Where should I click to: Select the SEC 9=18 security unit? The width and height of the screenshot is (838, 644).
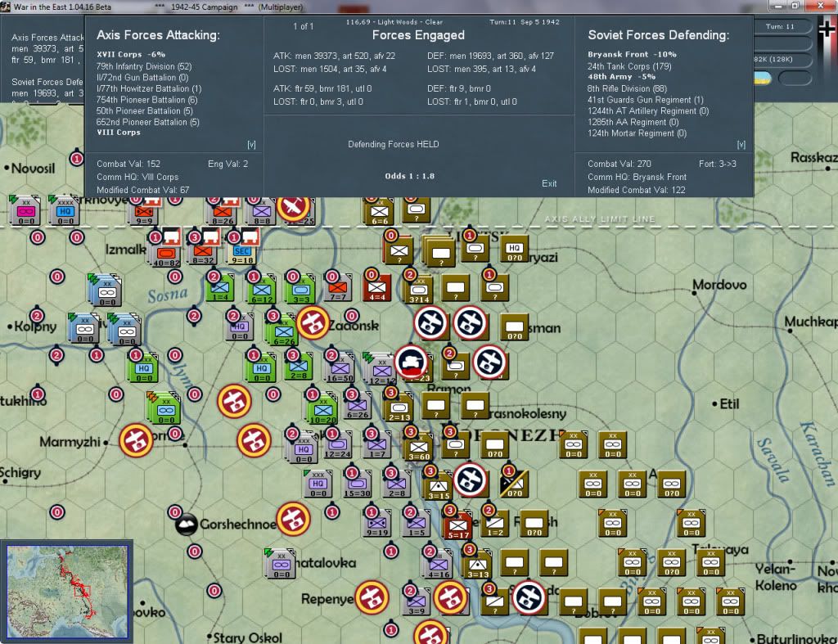[x=242, y=252]
